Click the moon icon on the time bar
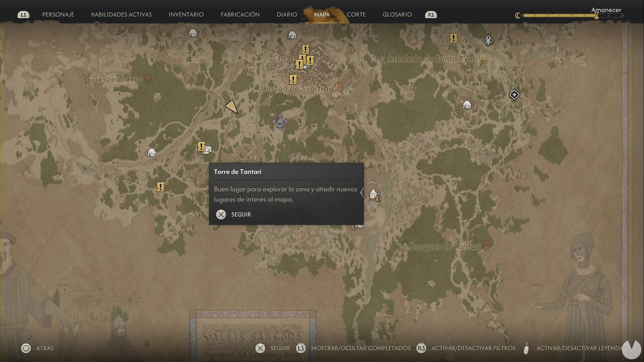644x362 pixels. pyautogui.click(x=518, y=16)
